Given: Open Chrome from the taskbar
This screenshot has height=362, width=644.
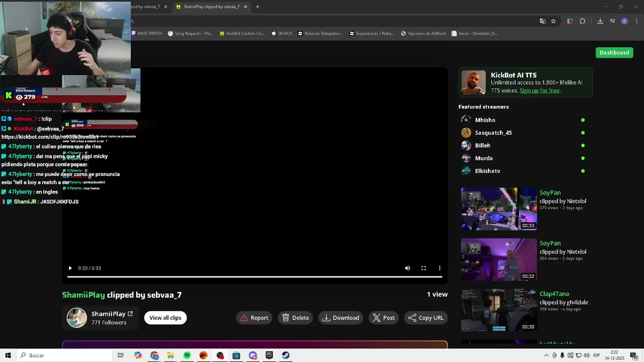Looking at the screenshot, I should click(154, 355).
